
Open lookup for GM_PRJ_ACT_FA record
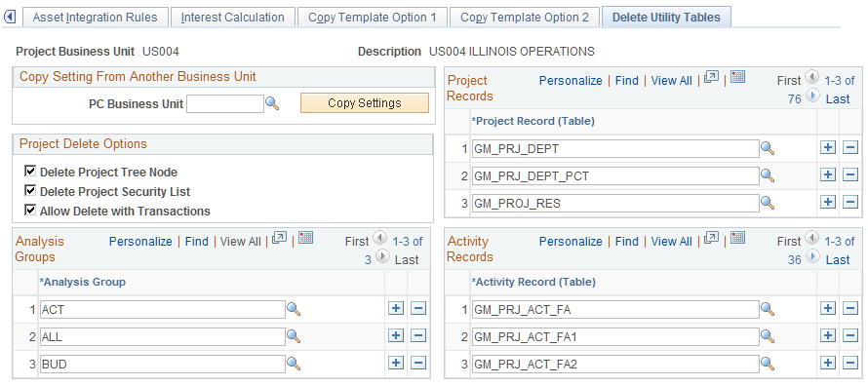point(768,309)
